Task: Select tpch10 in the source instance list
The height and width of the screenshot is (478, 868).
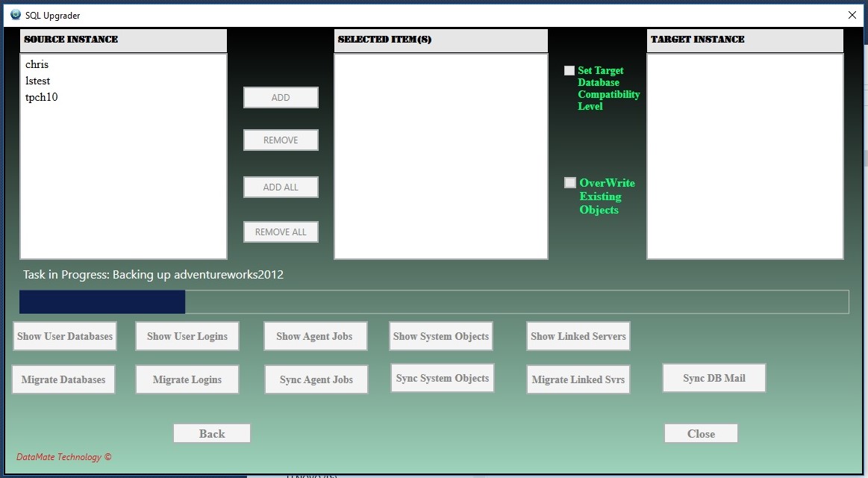Action: [x=42, y=97]
